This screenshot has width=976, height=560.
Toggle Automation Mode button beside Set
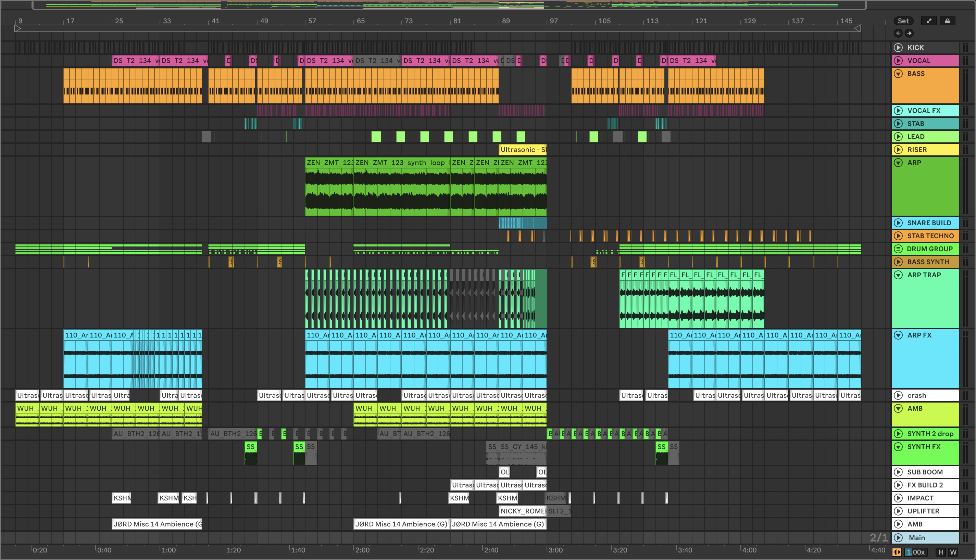click(x=929, y=21)
